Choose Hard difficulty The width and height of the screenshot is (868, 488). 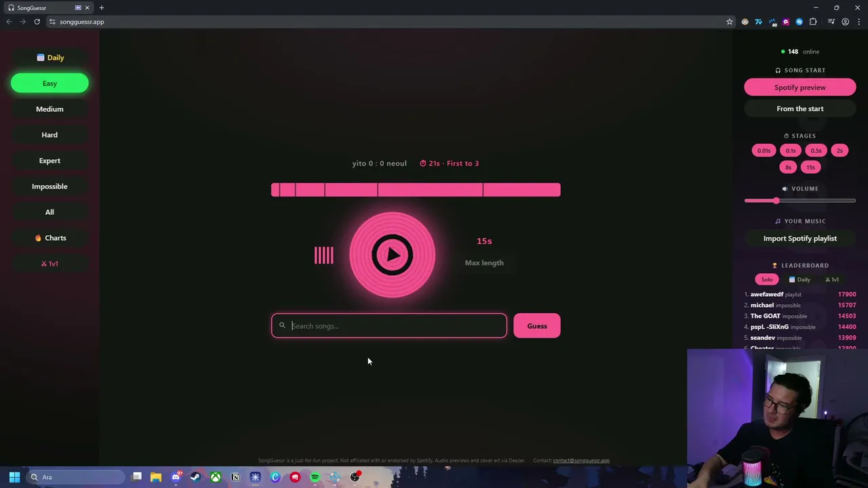point(50,135)
